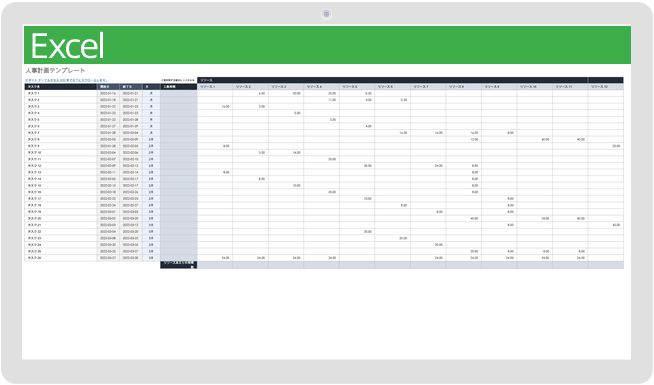Click the タスク名 column header
This screenshot has height=385, width=654.
pyautogui.click(x=60, y=87)
